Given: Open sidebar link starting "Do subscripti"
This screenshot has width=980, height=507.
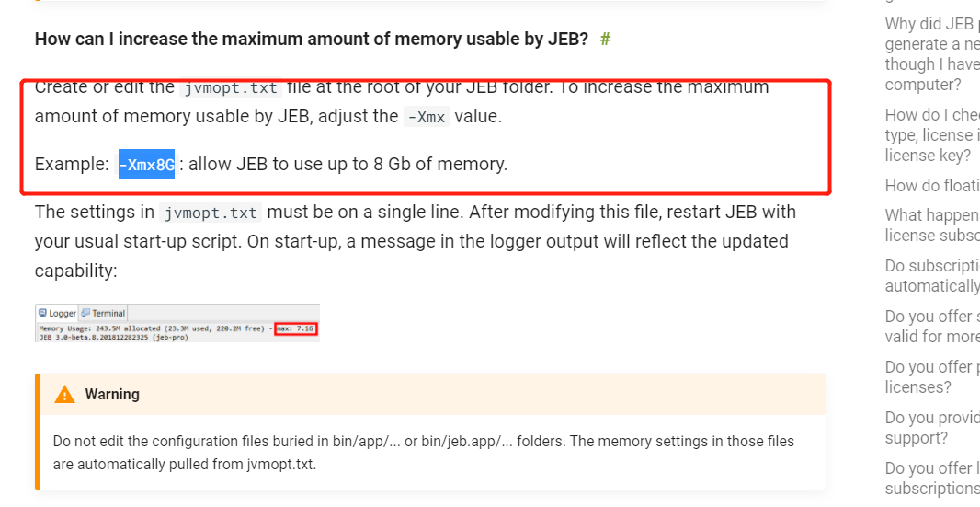Looking at the screenshot, I should point(932,275).
